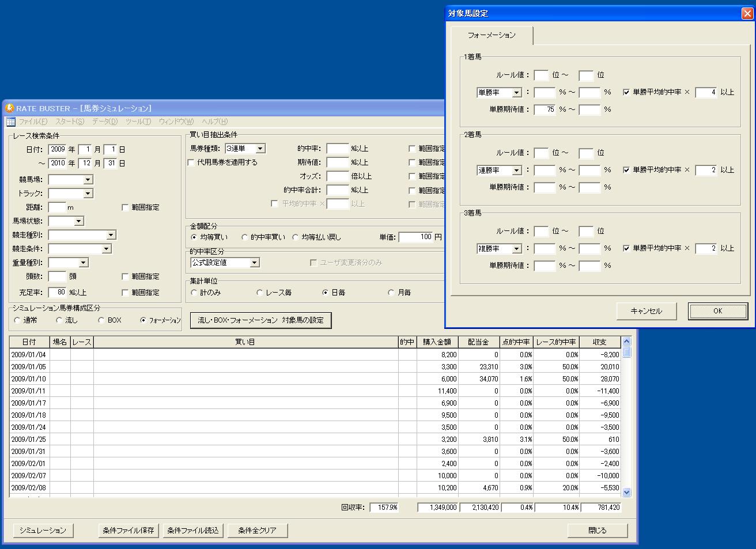Image resolution: width=756 pixels, height=549 pixels.
Task: Toggle 距離 範囲指定 checkbox
Action: [125, 207]
